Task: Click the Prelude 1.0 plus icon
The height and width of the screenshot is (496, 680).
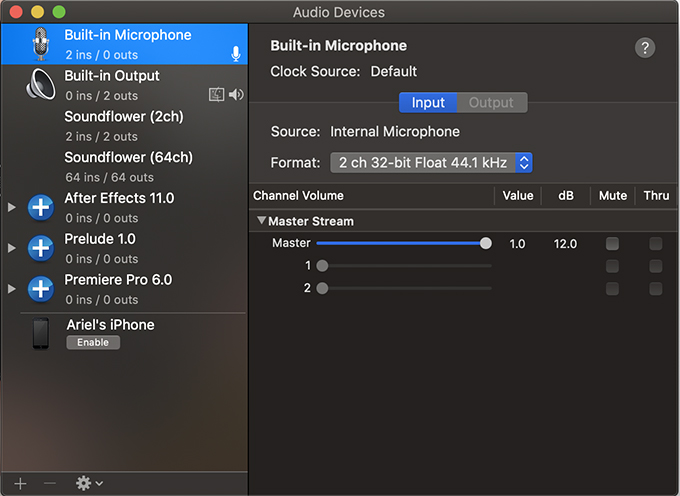Action: click(41, 248)
